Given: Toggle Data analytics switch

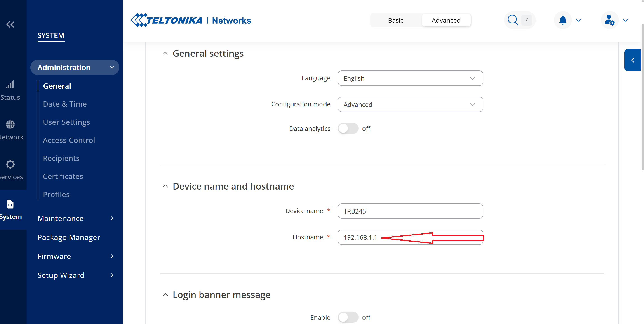Looking at the screenshot, I should click(348, 129).
